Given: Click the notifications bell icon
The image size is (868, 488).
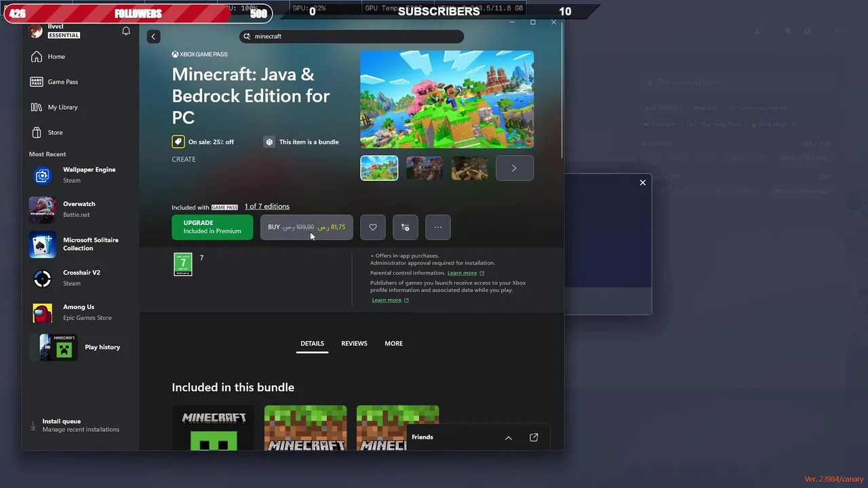Looking at the screenshot, I should (x=126, y=31).
